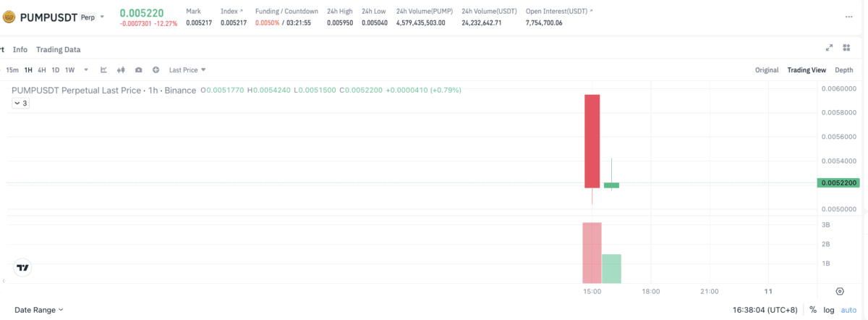Open the three-dots more options menu
The height and width of the screenshot is (320, 868).
(848, 16)
